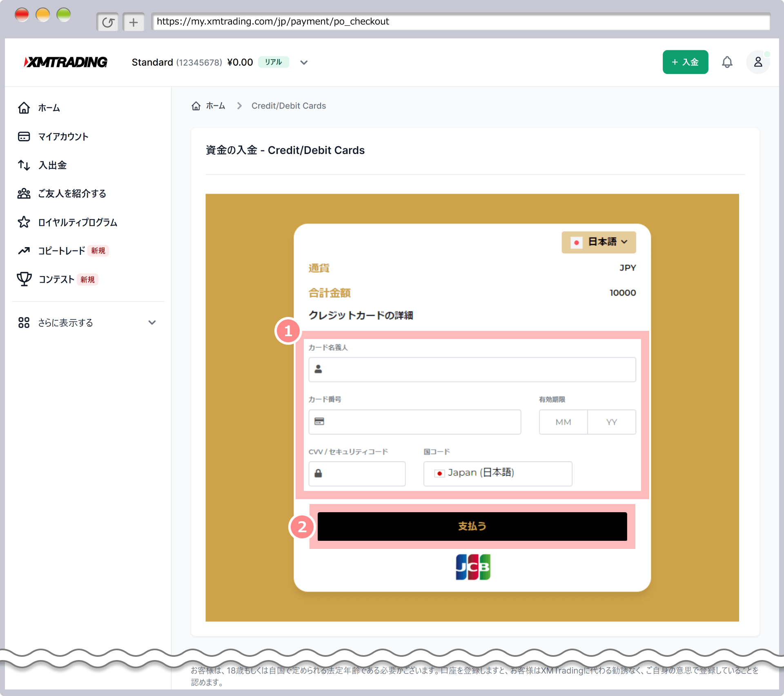Click the JCB card logo
Screen dimensions: 784x696
473,567
